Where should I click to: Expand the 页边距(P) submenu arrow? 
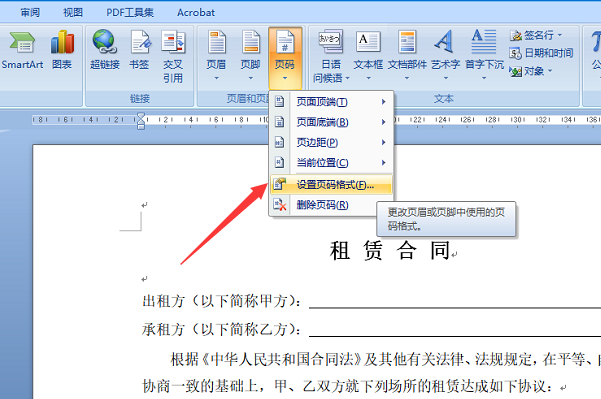point(383,142)
